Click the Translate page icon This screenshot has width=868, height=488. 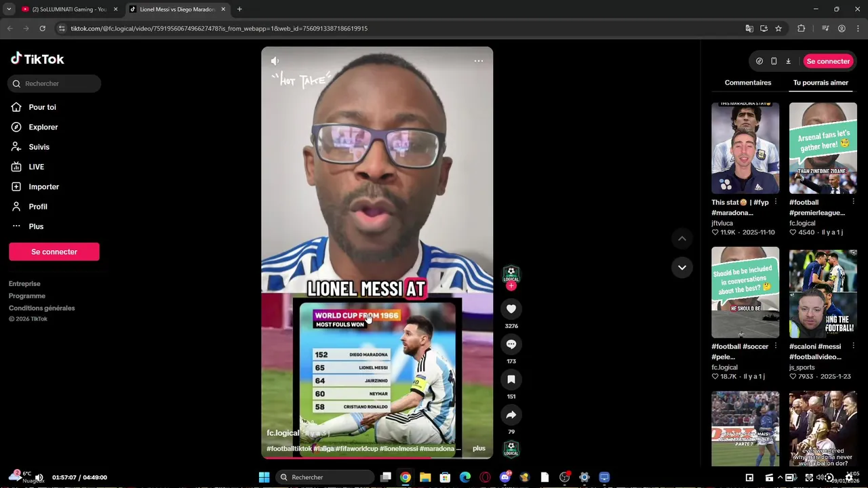point(749,28)
